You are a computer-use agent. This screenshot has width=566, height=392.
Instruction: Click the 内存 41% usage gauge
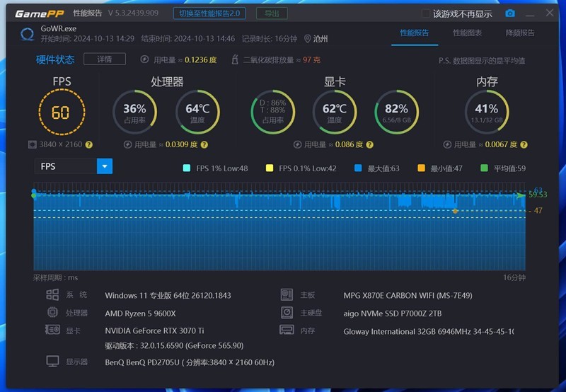click(487, 113)
